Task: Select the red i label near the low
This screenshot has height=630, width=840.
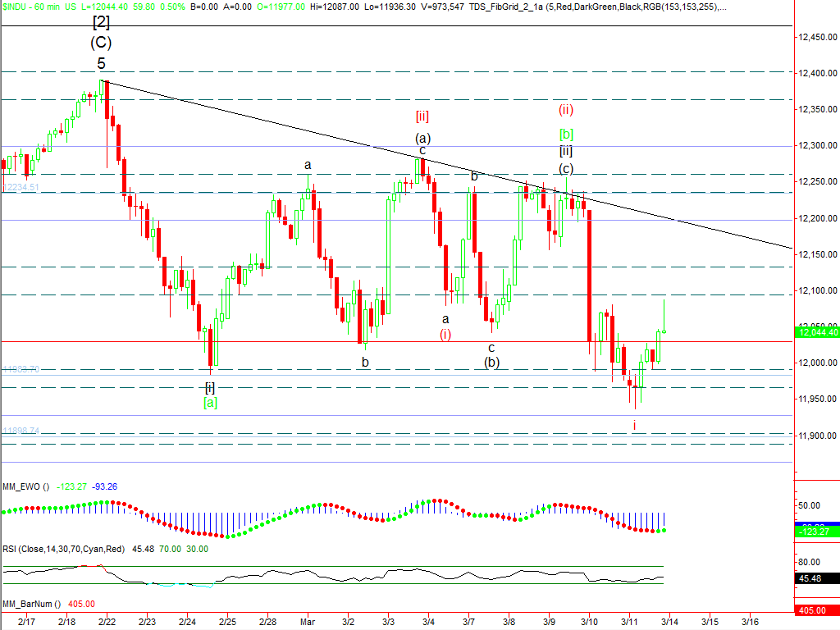Action: (x=634, y=425)
